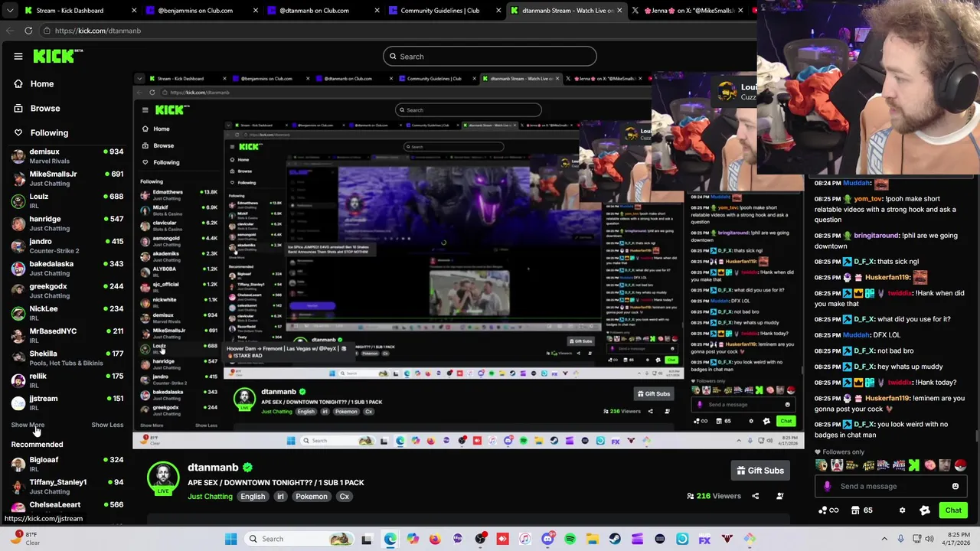Select the green Kick K emote
This screenshot has height=551, width=980.
914,465
